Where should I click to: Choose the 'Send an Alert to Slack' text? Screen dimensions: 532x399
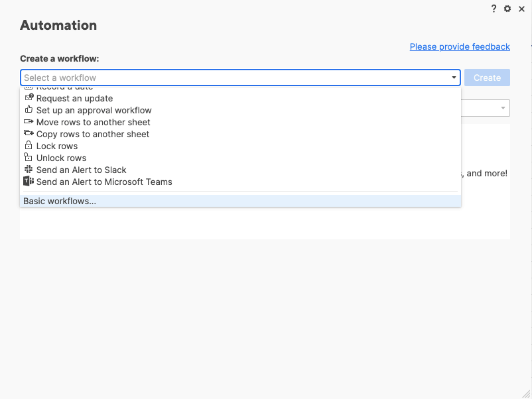pos(82,170)
